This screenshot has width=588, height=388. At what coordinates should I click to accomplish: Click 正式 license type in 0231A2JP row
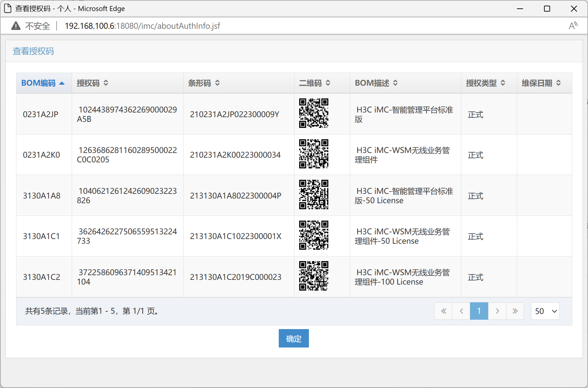pyautogui.click(x=475, y=114)
